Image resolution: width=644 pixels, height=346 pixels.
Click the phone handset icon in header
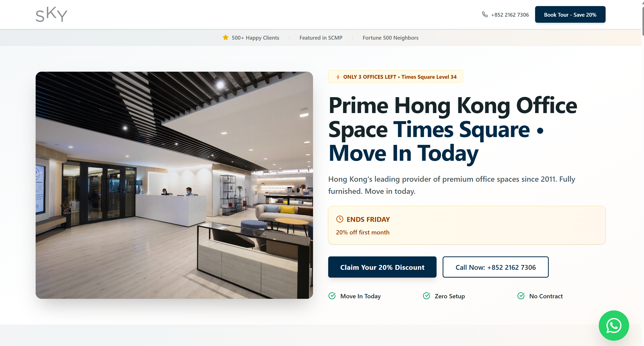click(x=485, y=14)
